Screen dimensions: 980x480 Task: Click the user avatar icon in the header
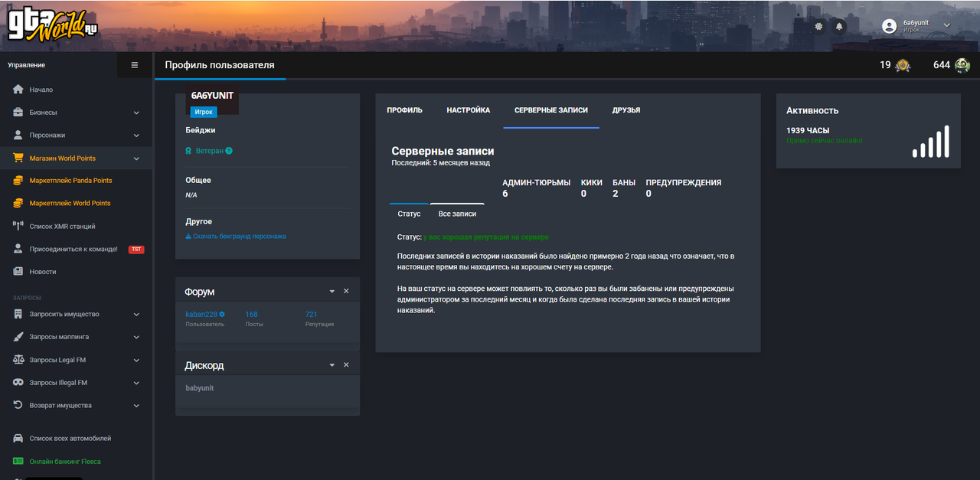coord(890,26)
